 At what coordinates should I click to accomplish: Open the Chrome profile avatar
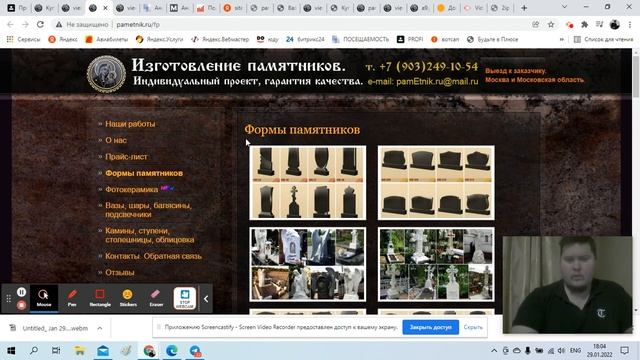615,24
